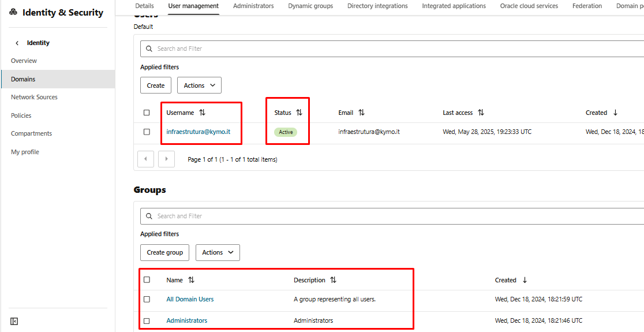Collapse the sidebar using bottom-left icon
Image resolution: width=644 pixels, height=332 pixels.
coord(14,321)
